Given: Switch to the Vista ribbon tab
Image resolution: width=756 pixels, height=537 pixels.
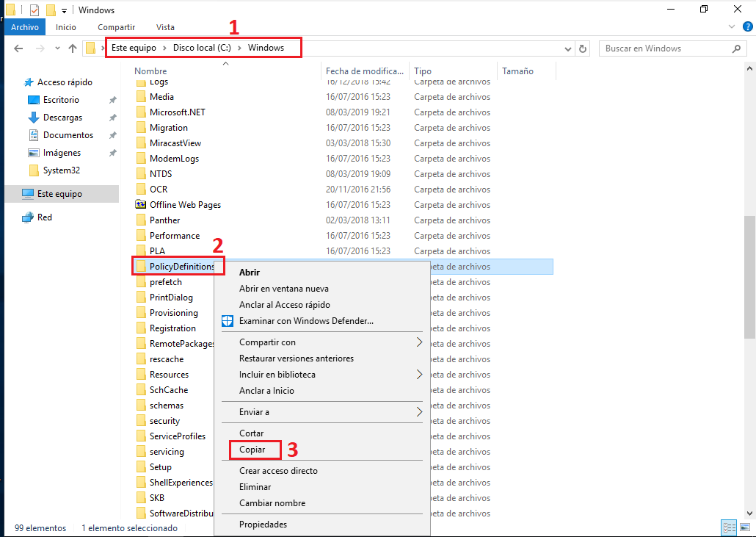Looking at the screenshot, I should click(x=165, y=26).
